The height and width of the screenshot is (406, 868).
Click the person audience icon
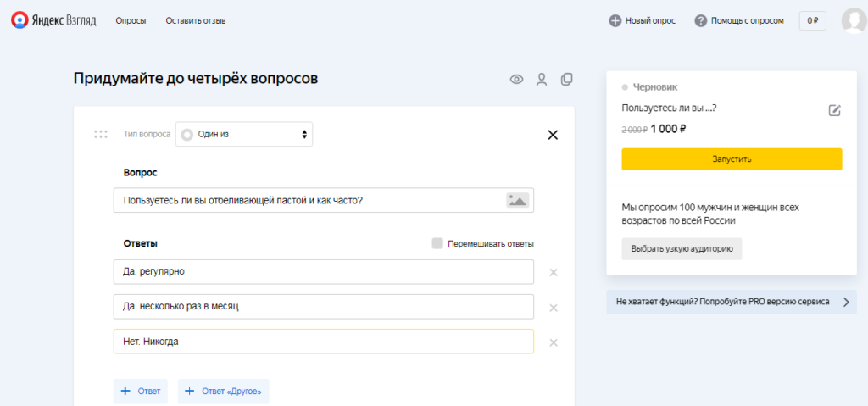click(x=542, y=80)
